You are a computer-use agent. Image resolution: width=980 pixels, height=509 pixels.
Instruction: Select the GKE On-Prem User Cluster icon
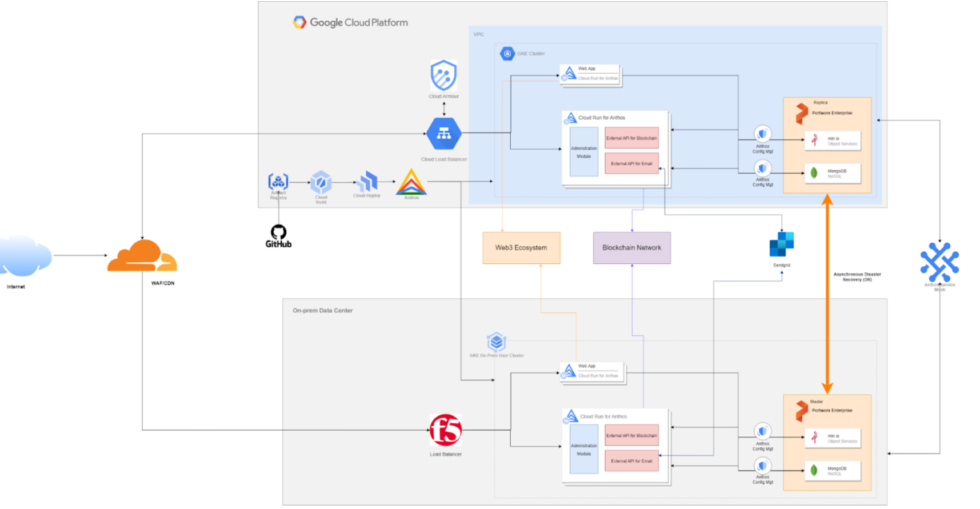[x=496, y=342]
